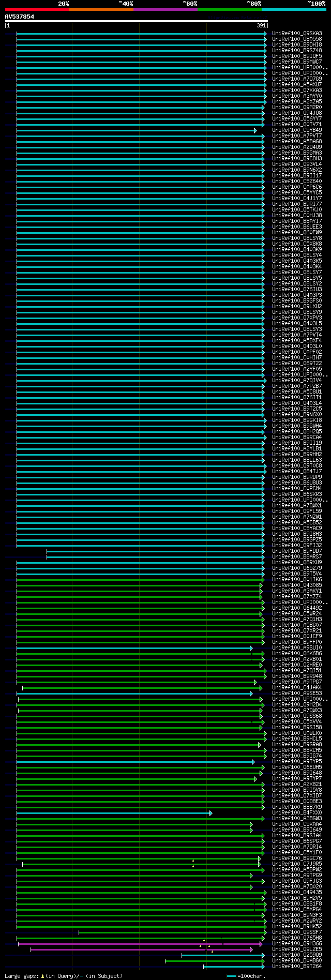Select hit label UniRef100_A9SUI0
Image resolution: width=331 pixels, height=980 pixels.
[297, 648]
